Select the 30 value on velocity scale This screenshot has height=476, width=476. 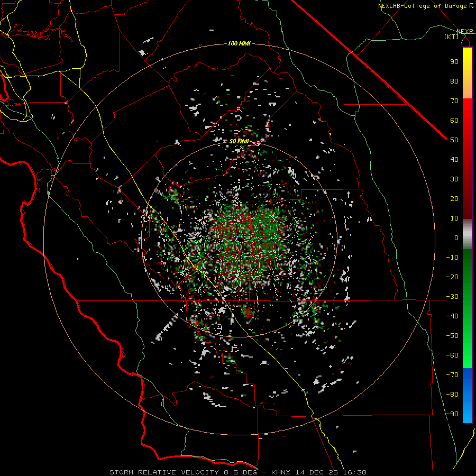454,179
